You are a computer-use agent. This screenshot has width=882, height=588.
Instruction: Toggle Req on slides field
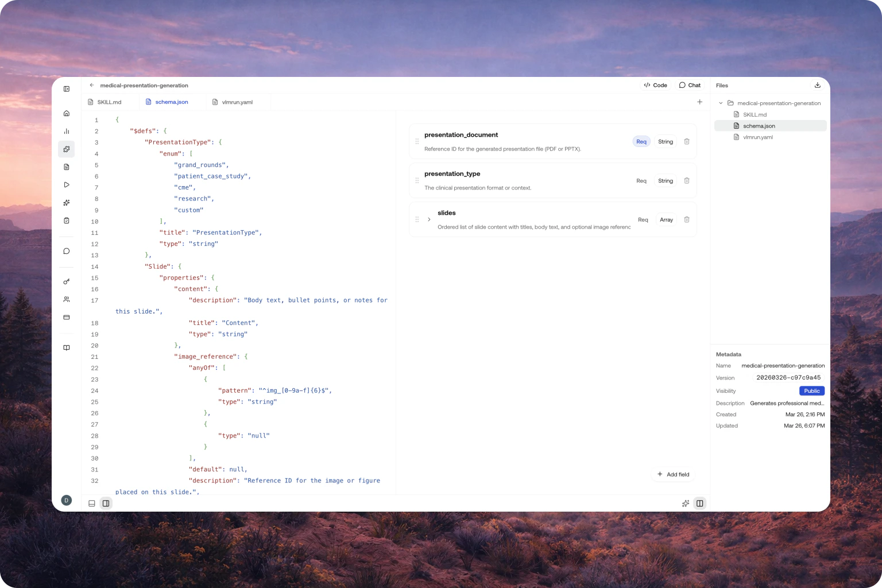(643, 219)
